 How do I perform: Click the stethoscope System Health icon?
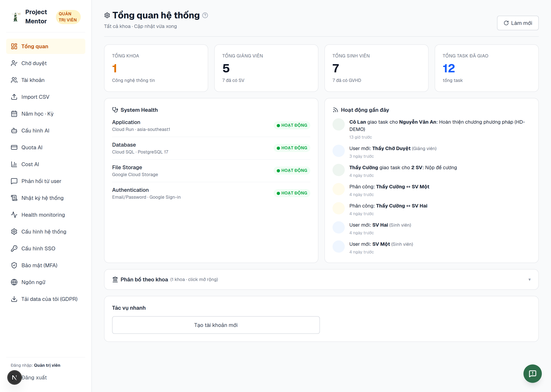click(115, 110)
